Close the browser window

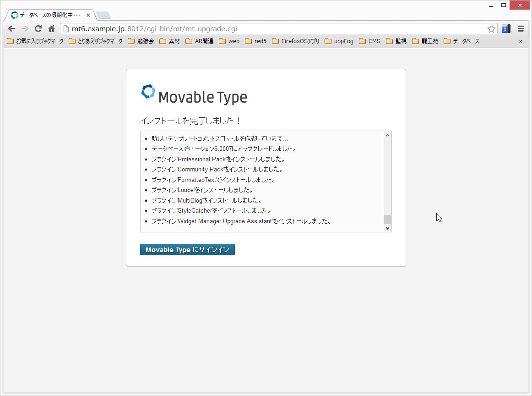pyautogui.click(x=520, y=5)
